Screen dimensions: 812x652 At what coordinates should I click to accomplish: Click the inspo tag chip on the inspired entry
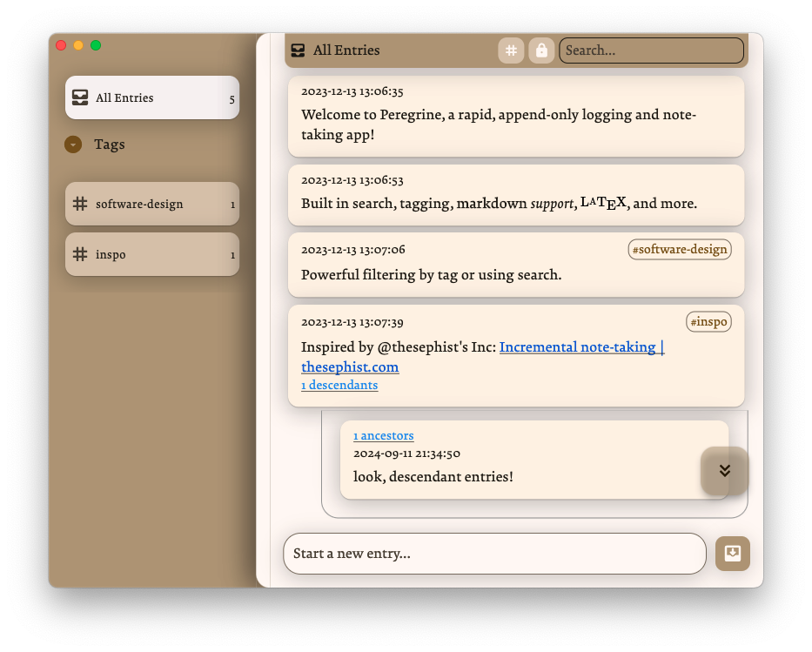tap(708, 321)
